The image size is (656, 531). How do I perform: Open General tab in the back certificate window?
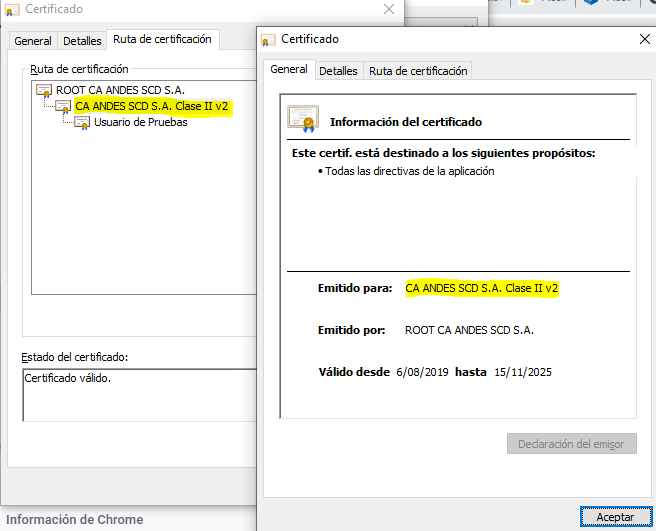pyautogui.click(x=33, y=41)
